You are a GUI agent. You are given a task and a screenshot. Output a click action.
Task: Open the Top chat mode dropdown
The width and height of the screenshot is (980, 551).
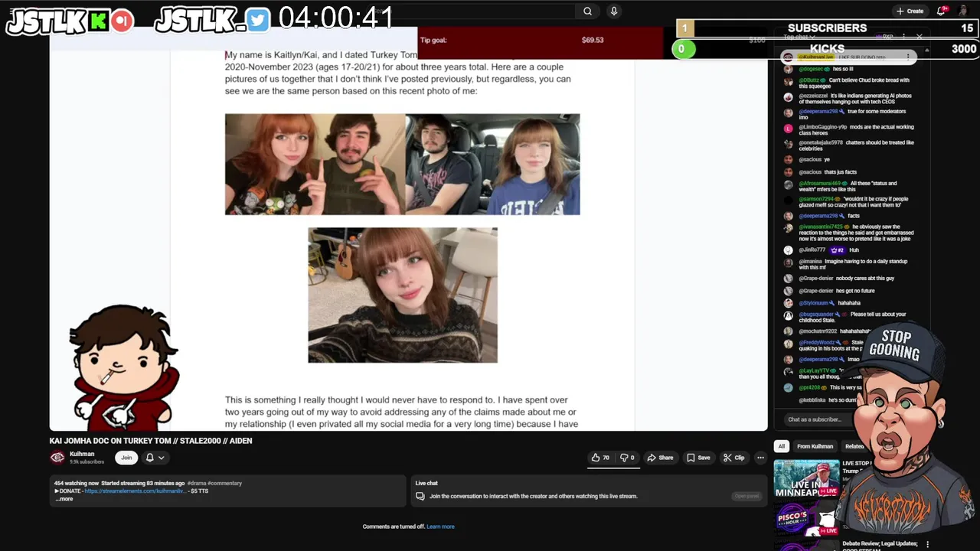click(799, 36)
